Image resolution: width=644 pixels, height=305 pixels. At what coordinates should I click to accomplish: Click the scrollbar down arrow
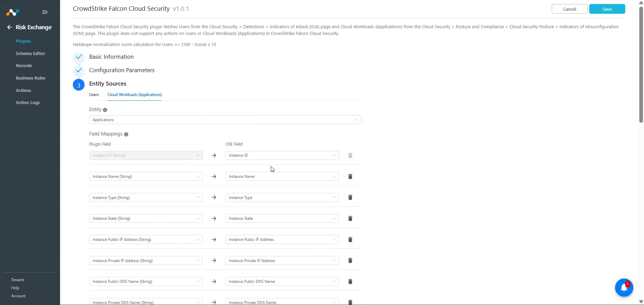point(641,302)
